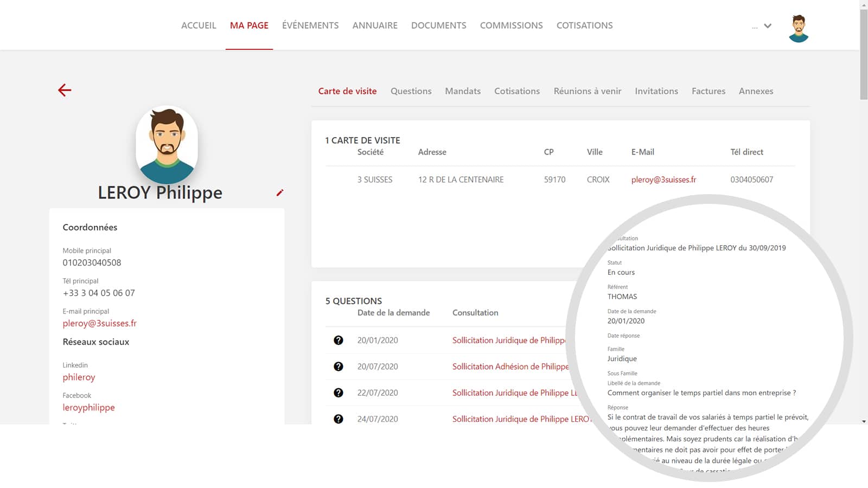The width and height of the screenshot is (868, 488).
Task: Open the ACCUEIL menu
Action: (199, 25)
